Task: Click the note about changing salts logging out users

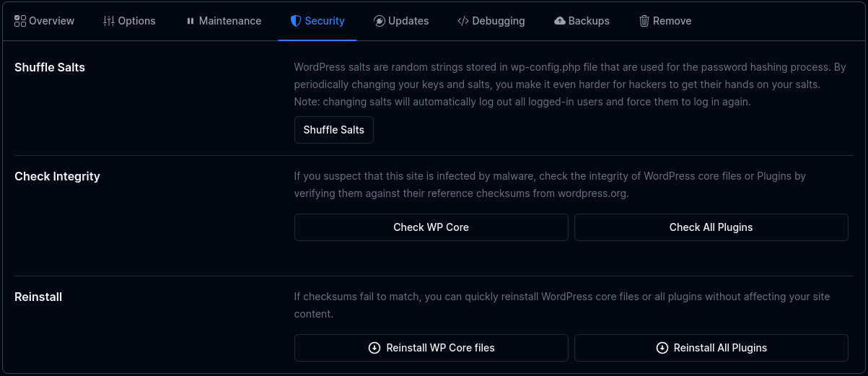Action: [x=523, y=102]
